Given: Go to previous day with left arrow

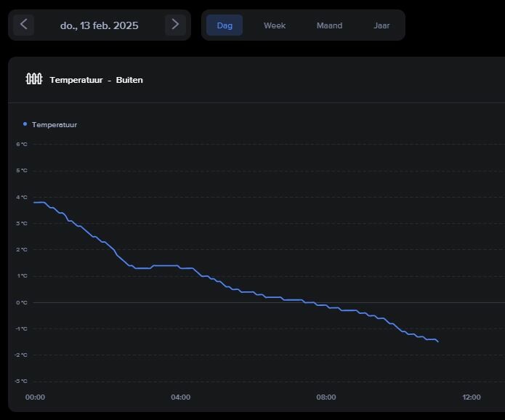Looking at the screenshot, I should 23,25.
